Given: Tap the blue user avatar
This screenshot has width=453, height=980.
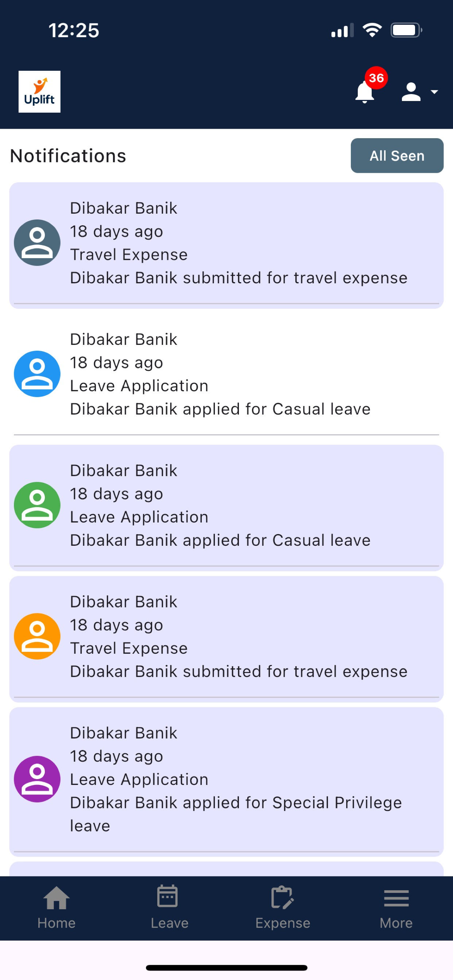Looking at the screenshot, I should [x=37, y=374].
